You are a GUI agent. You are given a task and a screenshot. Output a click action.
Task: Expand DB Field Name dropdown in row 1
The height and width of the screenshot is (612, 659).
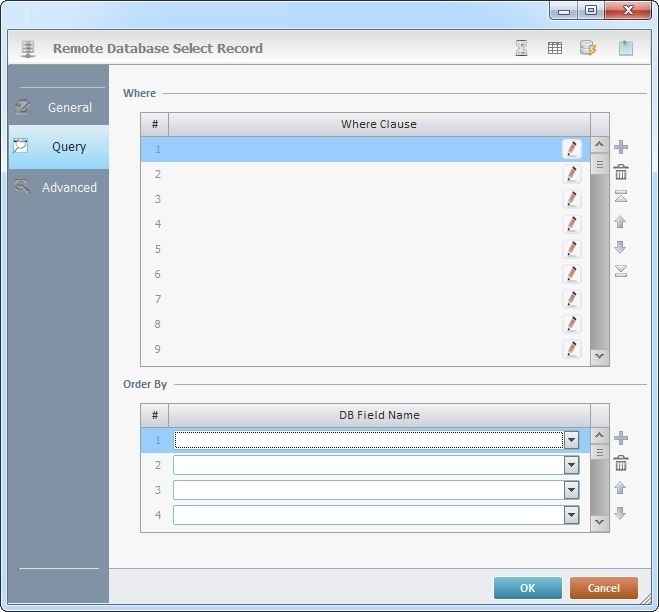tap(571, 440)
